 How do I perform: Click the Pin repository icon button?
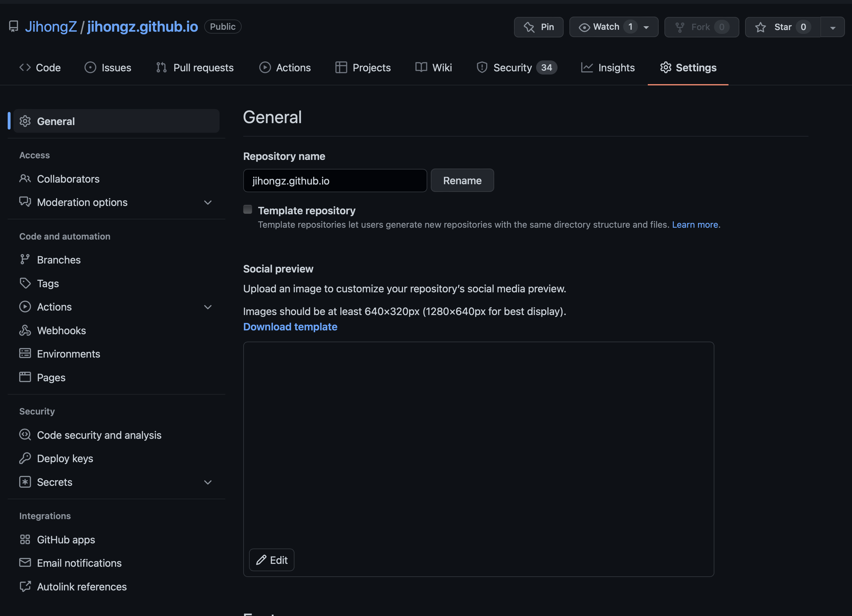click(x=529, y=27)
